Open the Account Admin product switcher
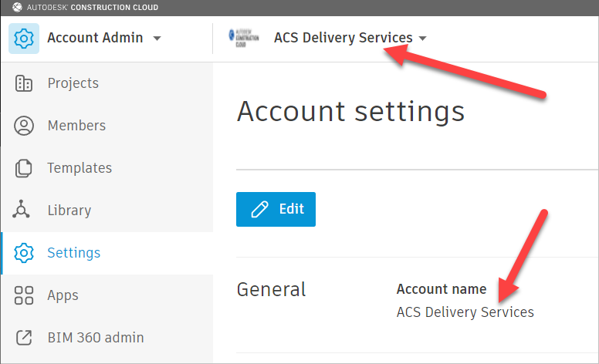Screen dimensions: 599x364 coord(95,38)
